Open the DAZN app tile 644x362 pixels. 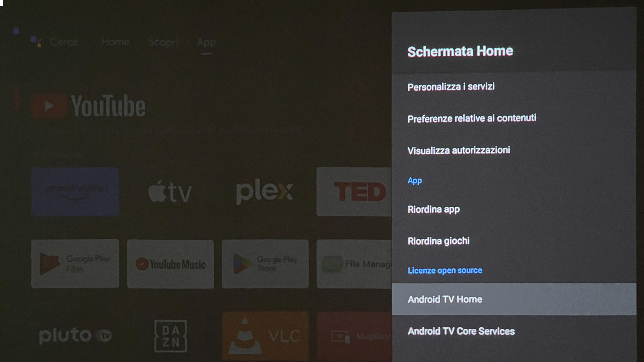(170, 336)
